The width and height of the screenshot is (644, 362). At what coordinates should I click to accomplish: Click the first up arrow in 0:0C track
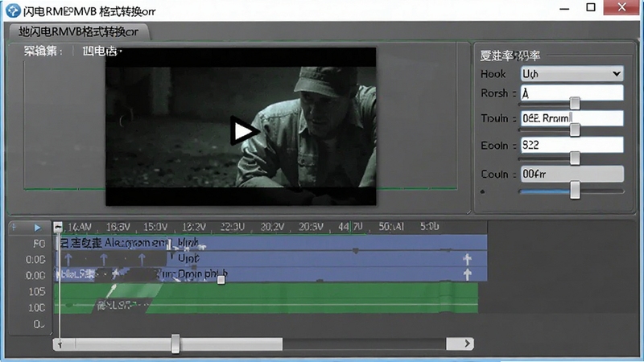pos(68,259)
